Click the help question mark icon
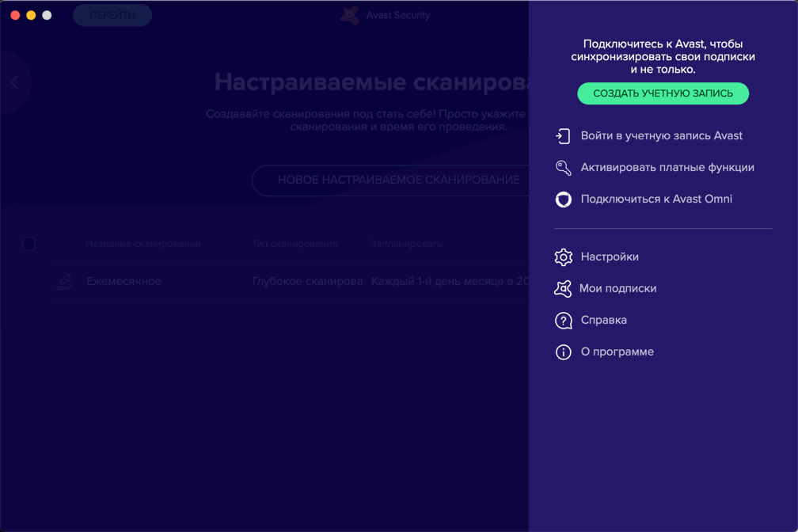Image resolution: width=798 pixels, height=532 pixels. point(563,320)
